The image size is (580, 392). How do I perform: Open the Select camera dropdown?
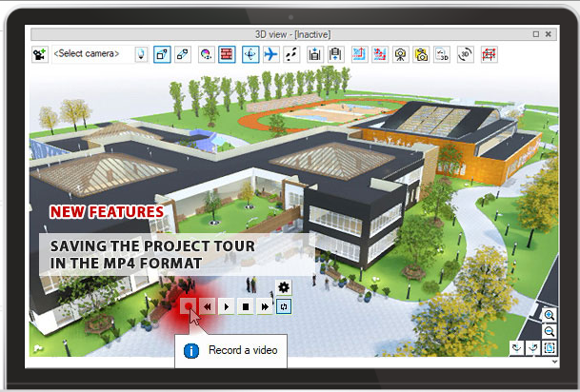(x=87, y=54)
